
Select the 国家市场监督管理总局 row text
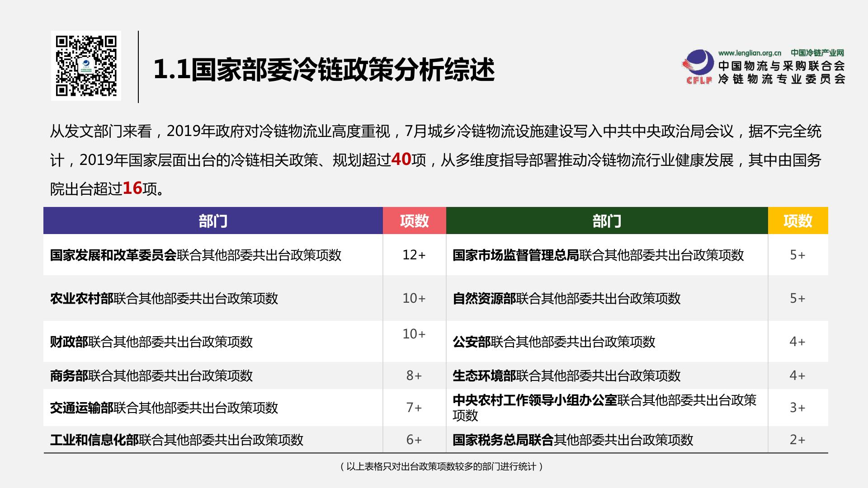click(598, 255)
